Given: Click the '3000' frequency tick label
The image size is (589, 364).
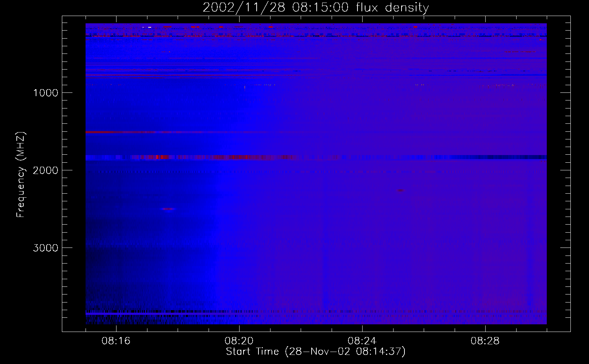Looking at the screenshot, I should point(46,248).
